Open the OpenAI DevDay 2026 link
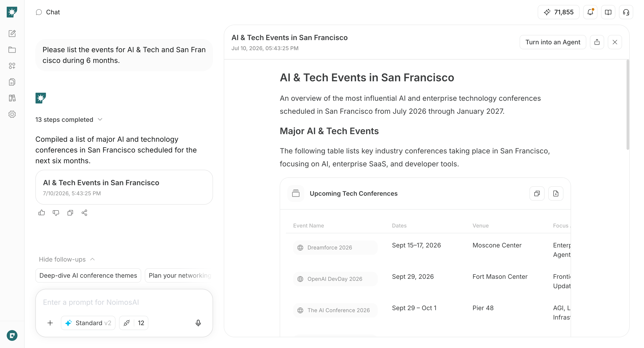 (x=335, y=279)
